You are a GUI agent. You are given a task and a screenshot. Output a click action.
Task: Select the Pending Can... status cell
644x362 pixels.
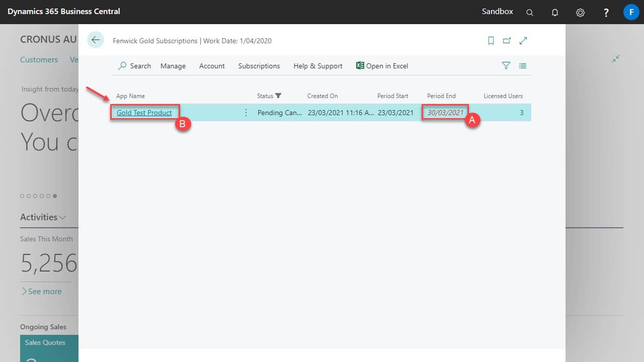click(280, 113)
